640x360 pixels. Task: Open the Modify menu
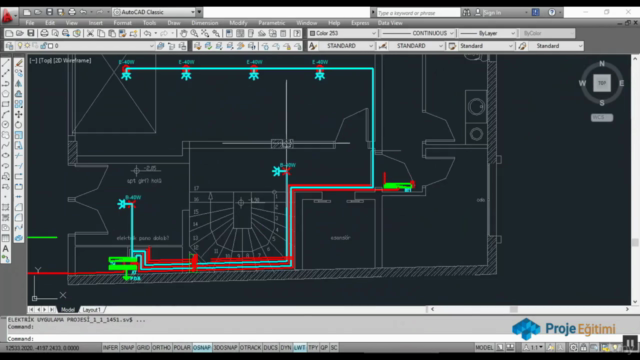(238, 23)
